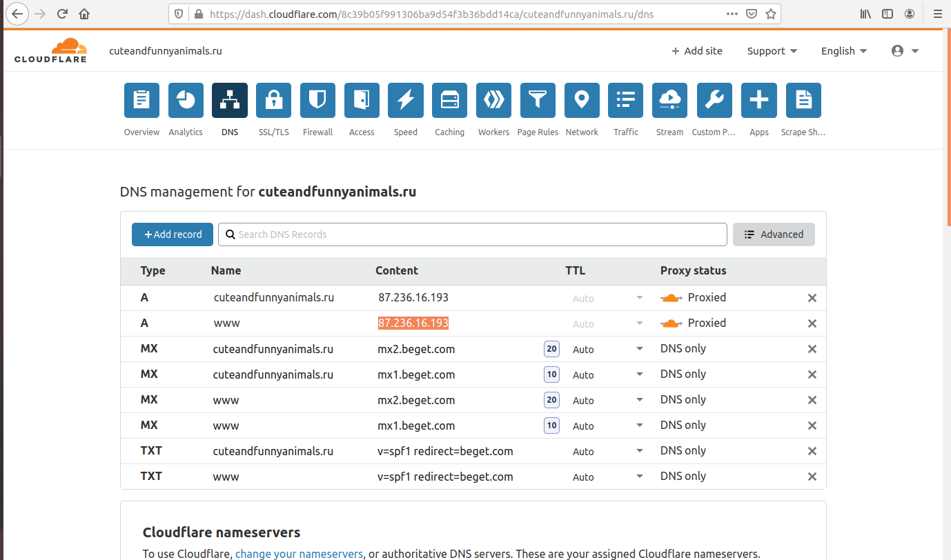Click the Advanced button
951x560 pixels.
(x=774, y=234)
